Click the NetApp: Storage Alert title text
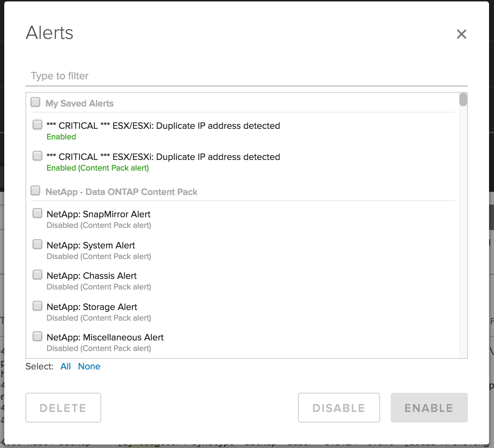Image resolution: width=494 pixels, height=448 pixels. (x=92, y=307)
